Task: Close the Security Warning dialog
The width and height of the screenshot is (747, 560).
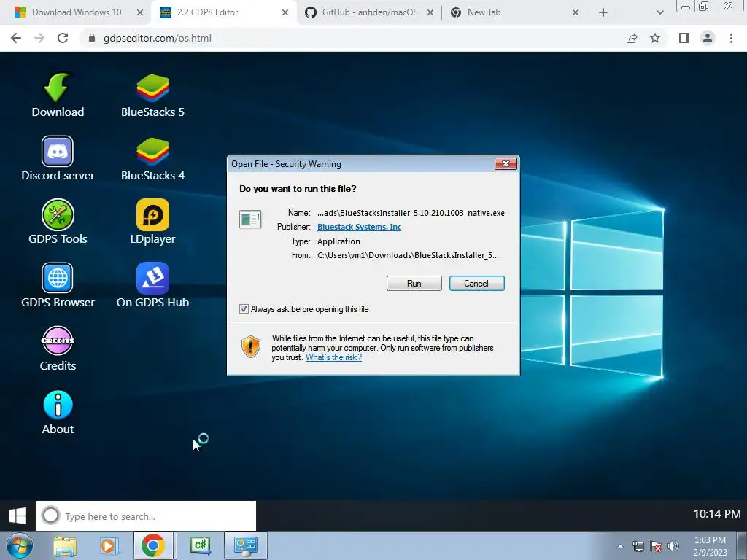Action: click(506, 164)
